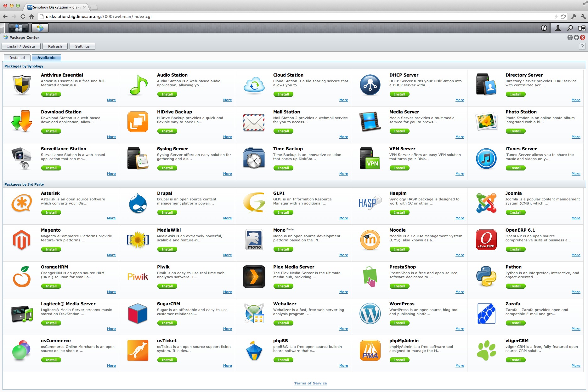Screen dimensions: 588x392
Task: Install the Syslog Server package
Action: point(167,168)
